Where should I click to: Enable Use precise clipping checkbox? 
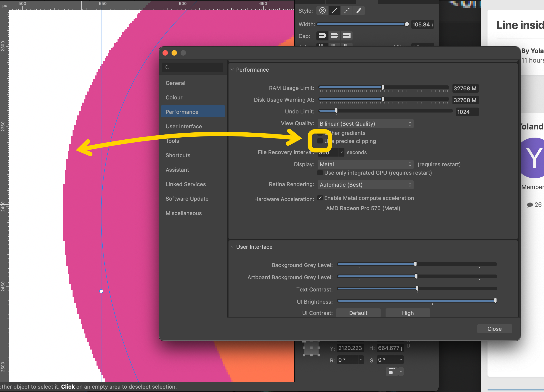[320, 141]
